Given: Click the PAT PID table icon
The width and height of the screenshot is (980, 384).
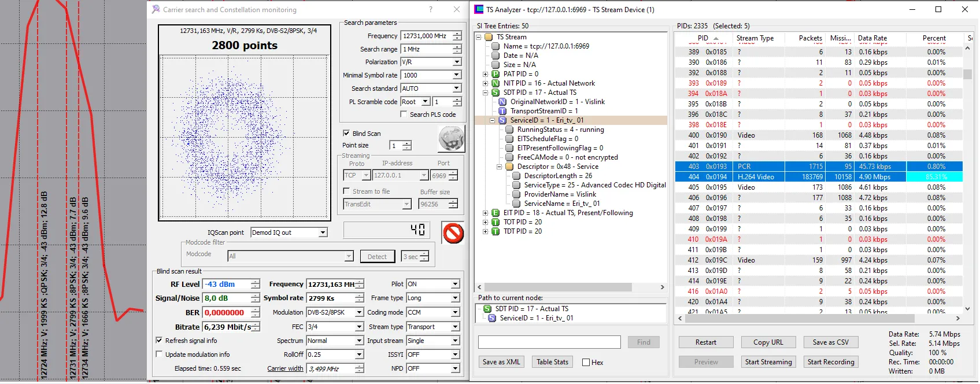Looking at the screenshot, I should 495,74.
